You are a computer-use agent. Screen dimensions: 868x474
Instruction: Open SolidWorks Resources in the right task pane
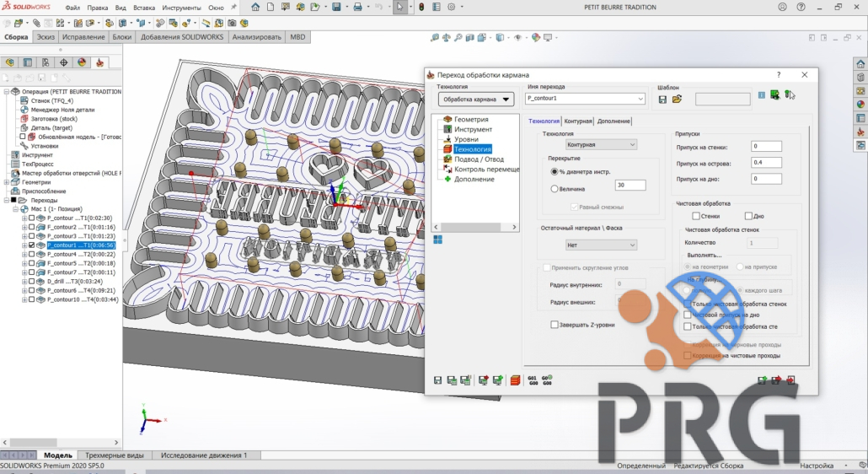[x=860, y=64]
